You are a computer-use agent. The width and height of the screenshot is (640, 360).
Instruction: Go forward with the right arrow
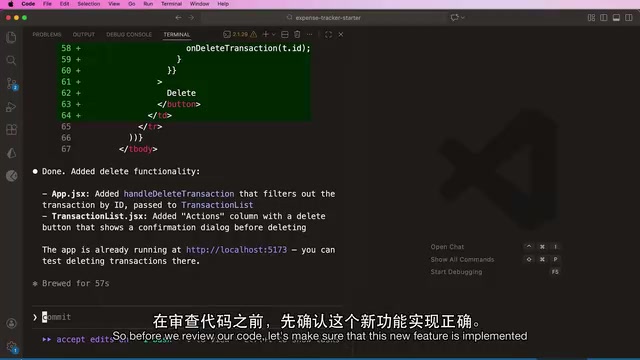point(191,18)
